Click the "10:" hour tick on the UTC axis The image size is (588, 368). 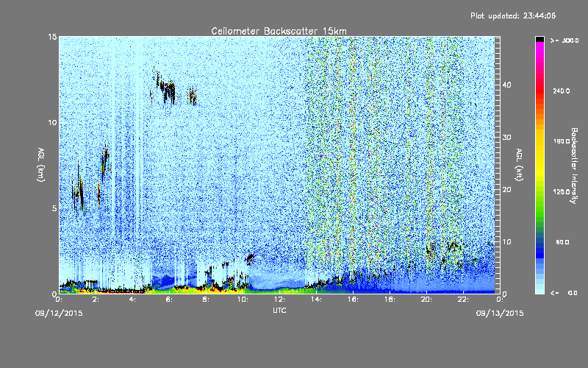click(x=243, y=300)
